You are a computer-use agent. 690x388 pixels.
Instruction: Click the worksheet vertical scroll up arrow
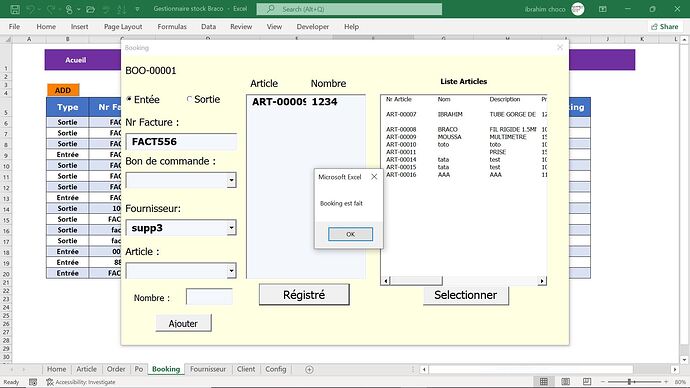click(684, 40)
